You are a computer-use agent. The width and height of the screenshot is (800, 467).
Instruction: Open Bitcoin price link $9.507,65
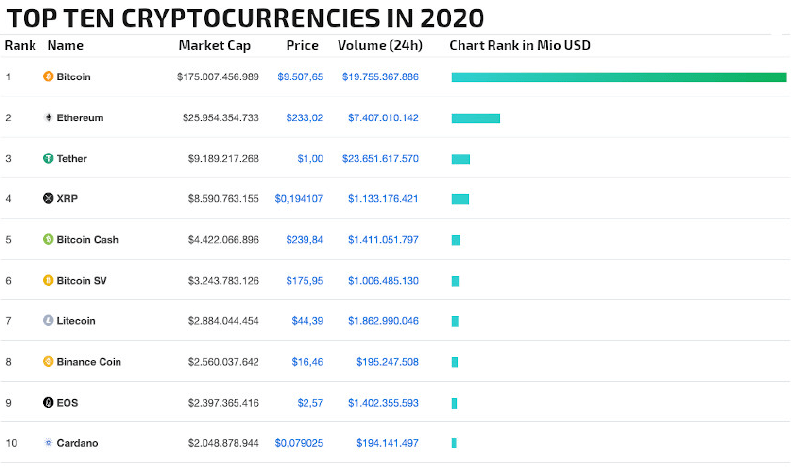click(x=300, y=76)
